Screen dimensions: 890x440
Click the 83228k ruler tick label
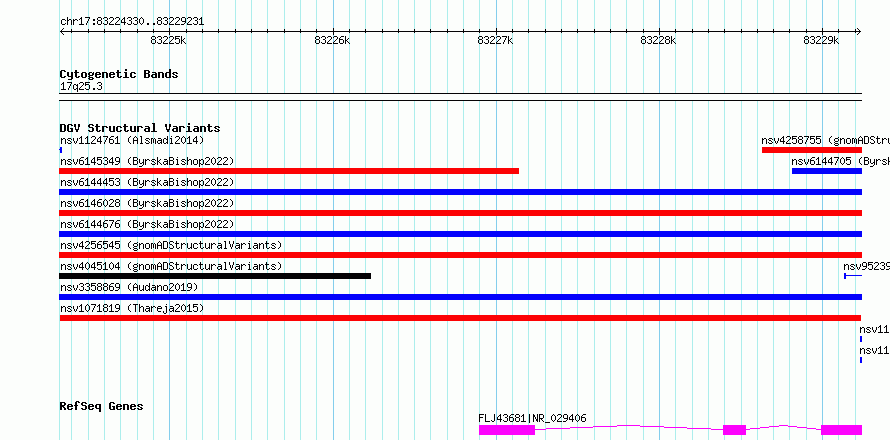pos(658,40)
